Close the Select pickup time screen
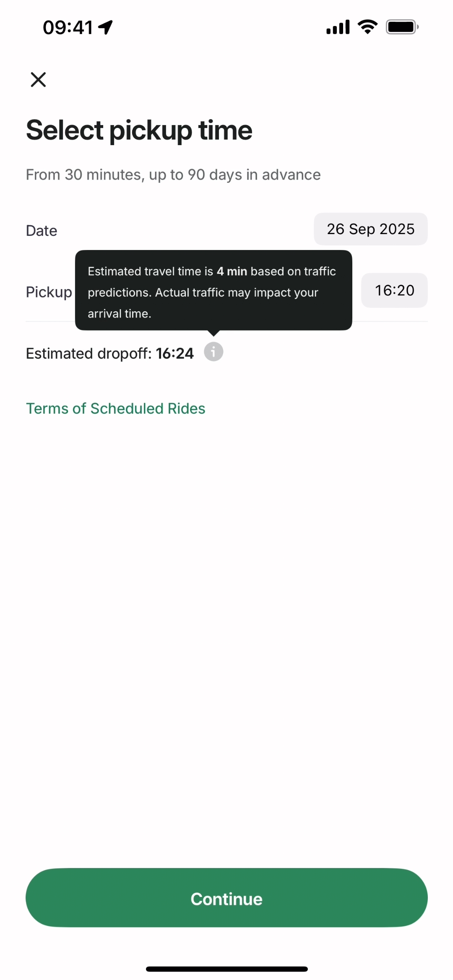The width and height of the screenshot is (453, 980). click(x=38, y=79)
